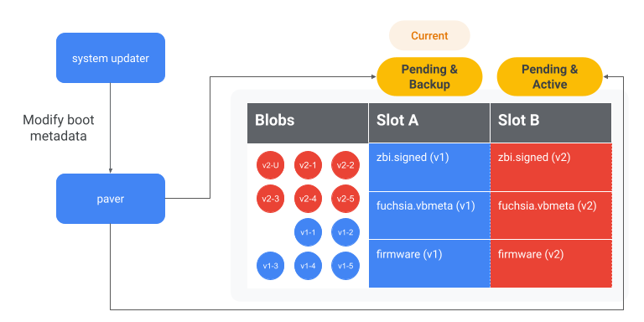Screen dimensions: 644x322
Task: Click the Pending & Active label
Action: (x=550, y=77)
